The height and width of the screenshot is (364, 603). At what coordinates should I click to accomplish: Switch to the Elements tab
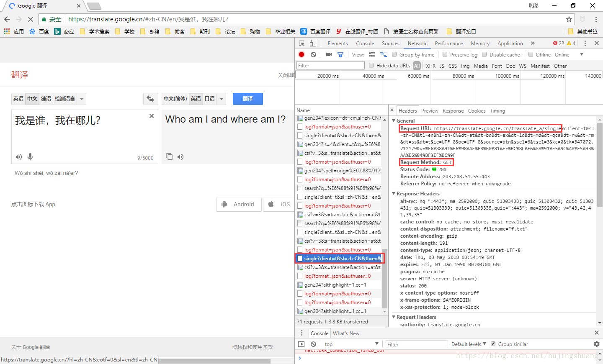338,44
